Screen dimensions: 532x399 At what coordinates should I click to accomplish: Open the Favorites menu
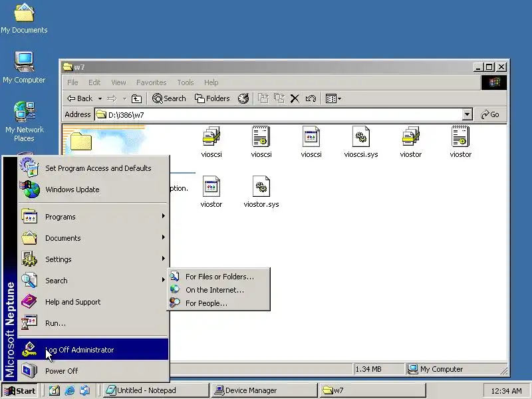click(152, 82)
